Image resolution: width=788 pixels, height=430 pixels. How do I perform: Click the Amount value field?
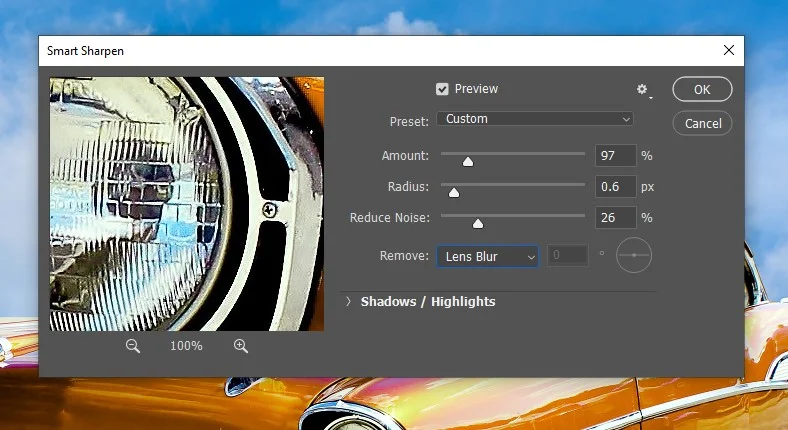click(x=614, y=156)
